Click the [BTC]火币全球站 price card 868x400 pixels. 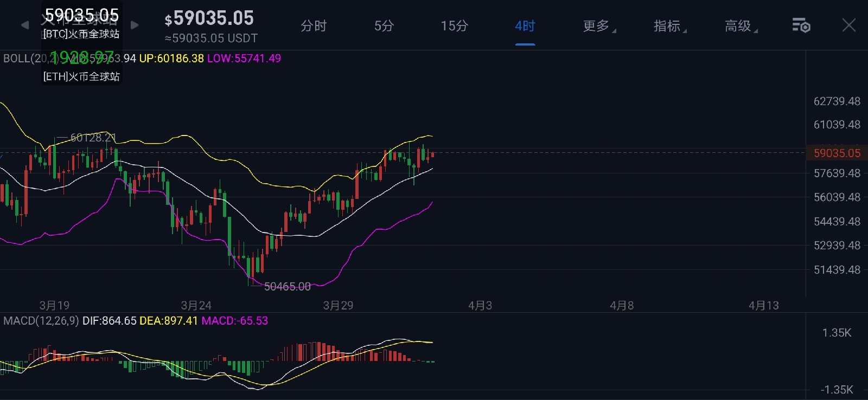click(81, 22)
